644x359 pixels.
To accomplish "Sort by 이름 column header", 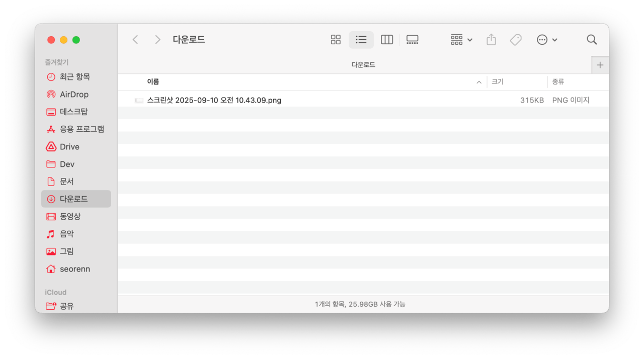I will tap(153, 81).
